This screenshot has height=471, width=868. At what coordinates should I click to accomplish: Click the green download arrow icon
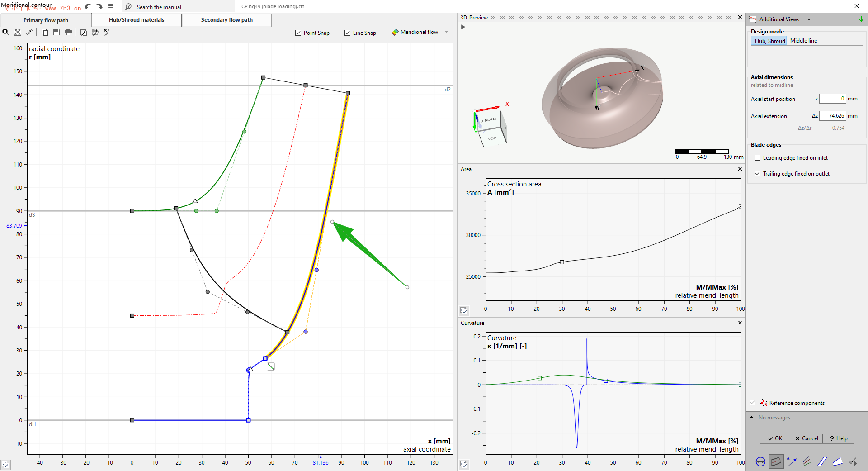[x=861, y=19]
